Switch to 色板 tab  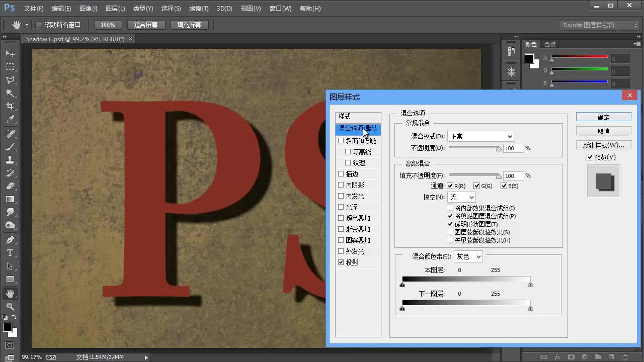550,45
